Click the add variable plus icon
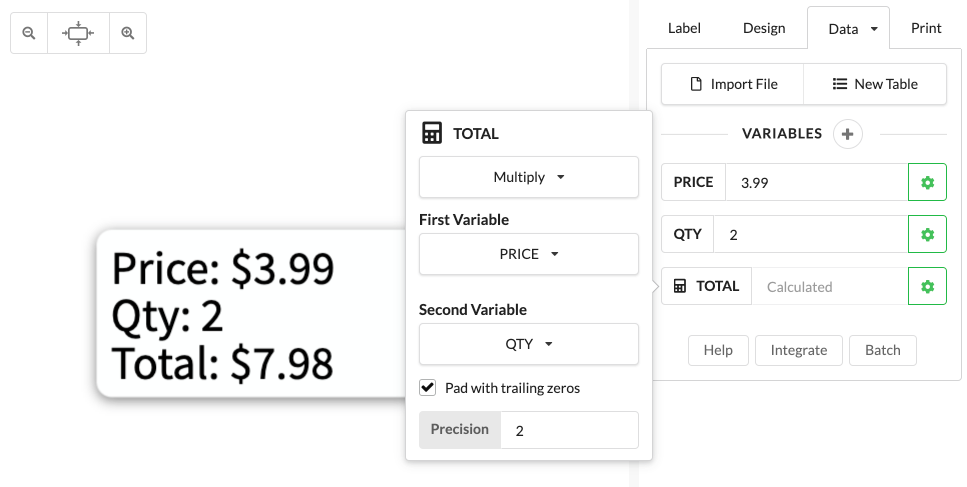 (847, 133)
